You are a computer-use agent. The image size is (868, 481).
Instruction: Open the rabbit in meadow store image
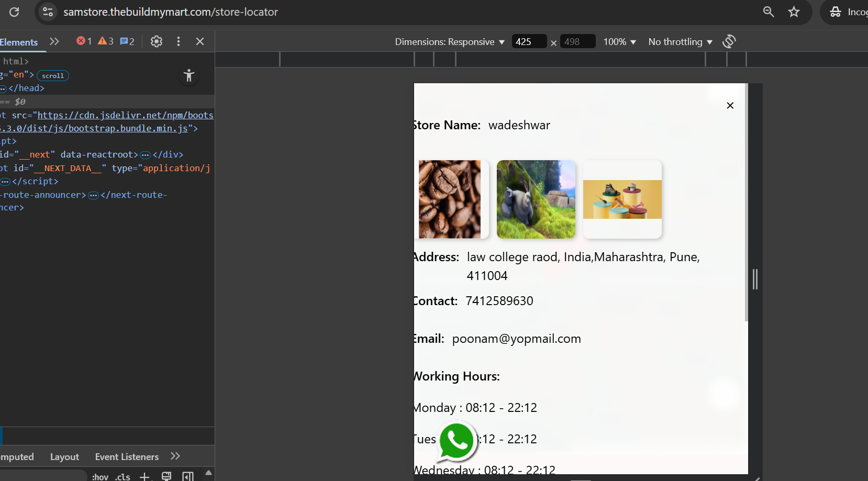click(536, 199)
